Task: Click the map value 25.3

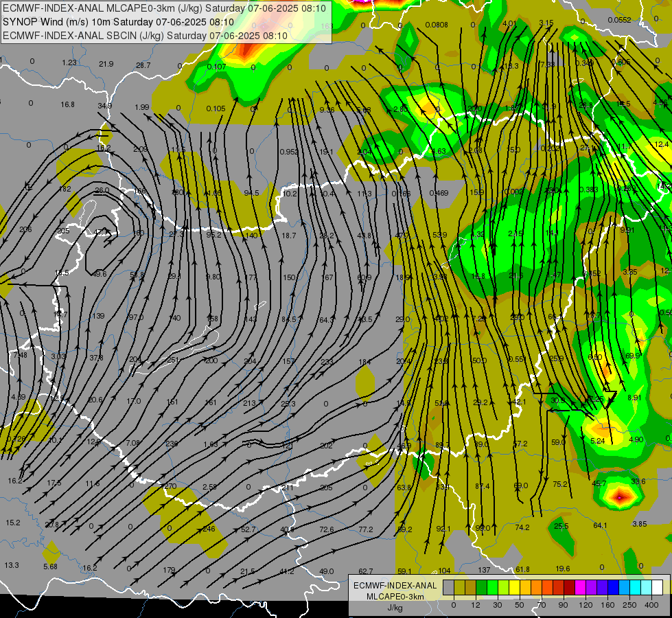Action: click(x=288, y=404)
